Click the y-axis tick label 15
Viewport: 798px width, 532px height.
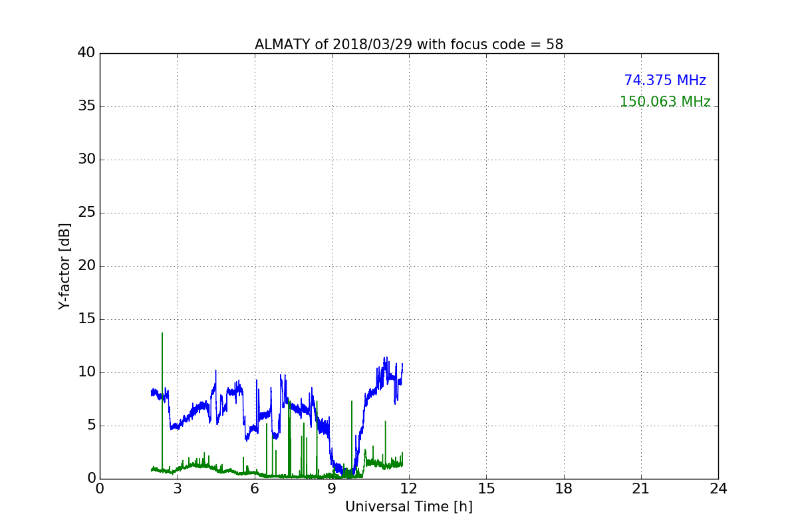[86, 319]
